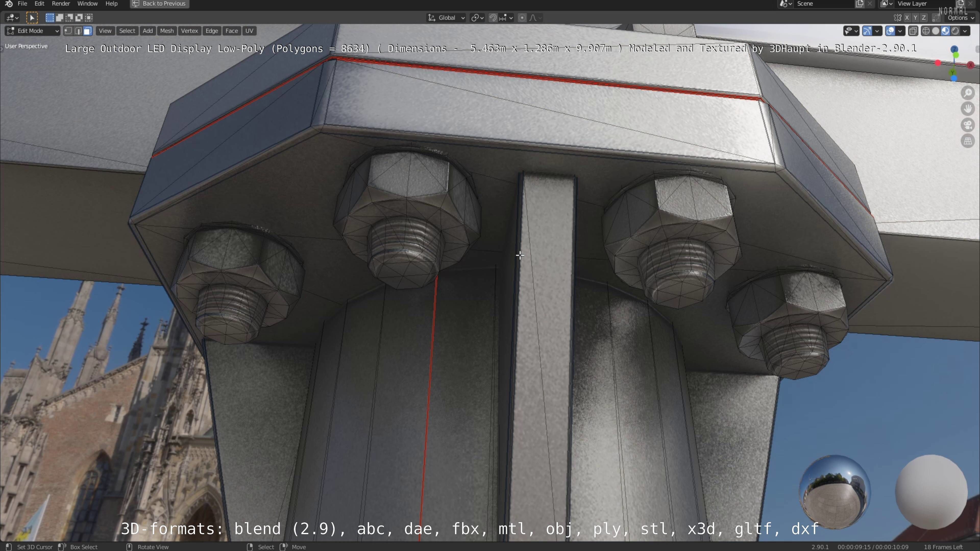Screen dimensions: 980x551
Task: Click the Back to Previous button
Action: click(x=160, y=4)
